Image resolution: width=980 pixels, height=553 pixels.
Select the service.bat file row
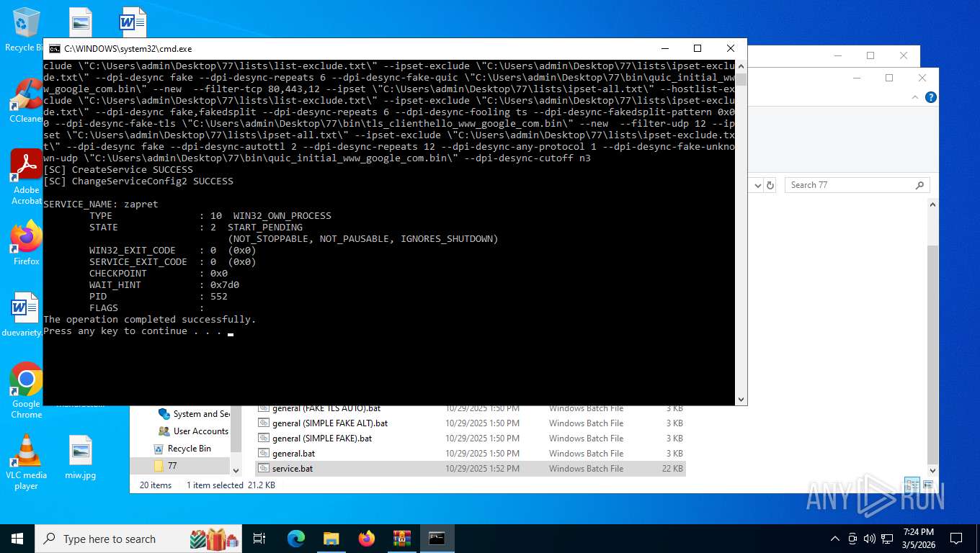click(x=470, y=469)
